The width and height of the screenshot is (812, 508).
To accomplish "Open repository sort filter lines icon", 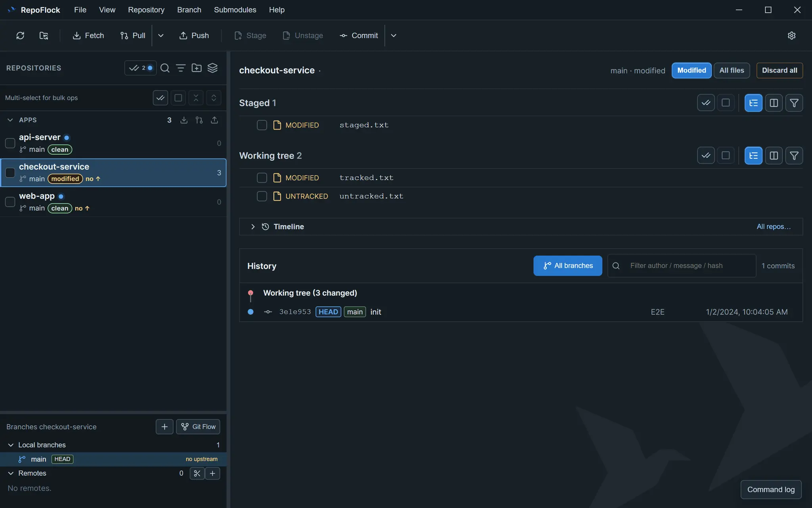I will tap(181, 68).
